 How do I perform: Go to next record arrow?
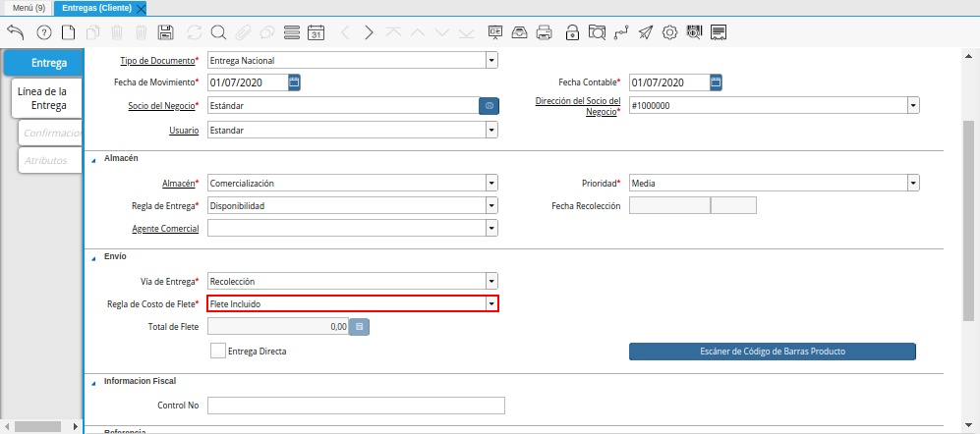369,32
